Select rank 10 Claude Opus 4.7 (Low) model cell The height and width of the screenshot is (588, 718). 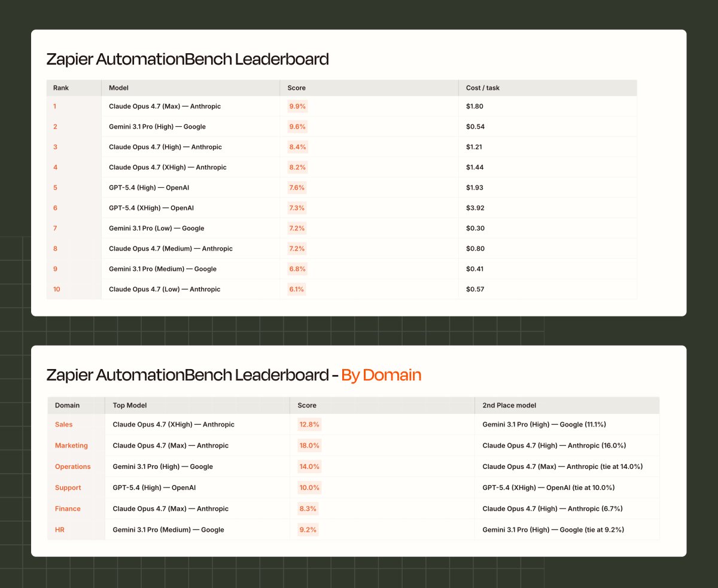[x=190, y=290]
